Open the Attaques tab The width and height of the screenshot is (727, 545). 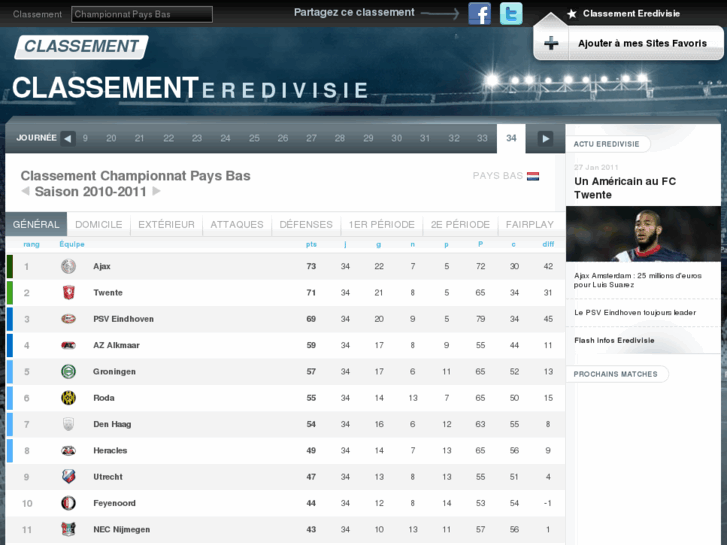(237, 224)
